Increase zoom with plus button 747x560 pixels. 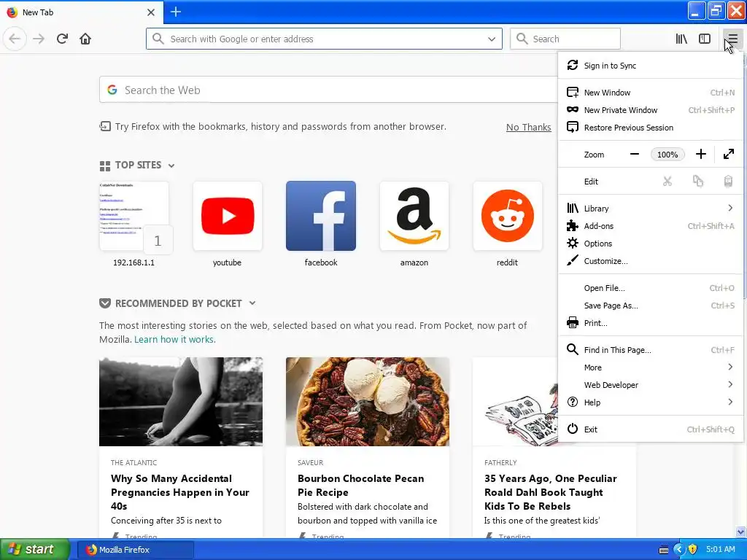tap(701, 155)
